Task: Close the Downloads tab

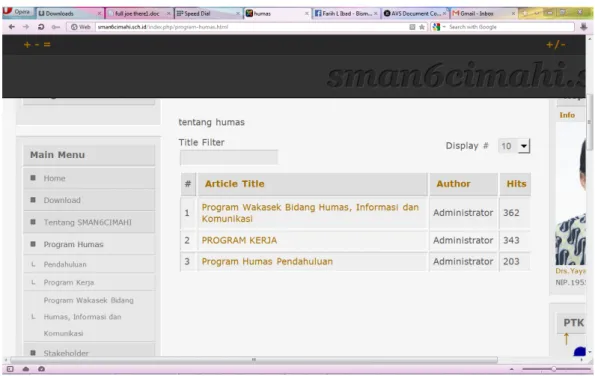Action: (x=99, y=13)
